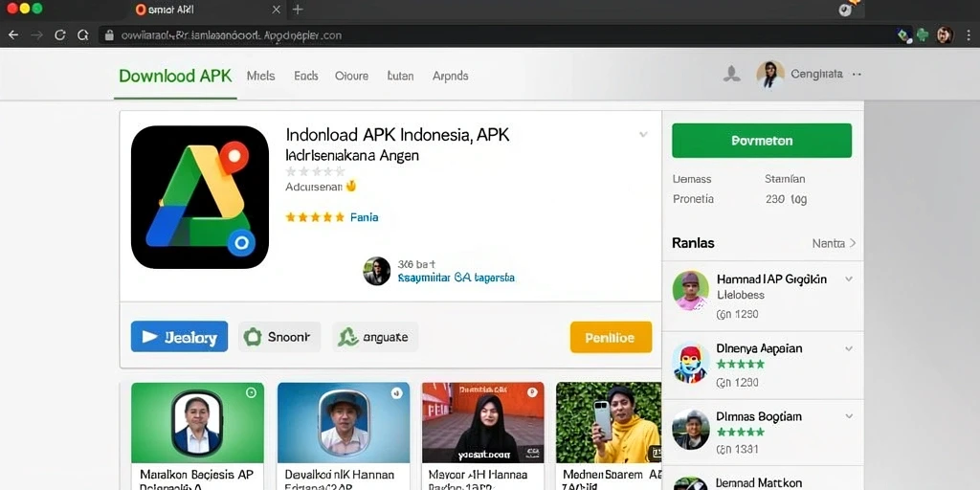Open browser profile avatar in toolbar
Viewport: 980px width, 490px height.
pos(945,35)
